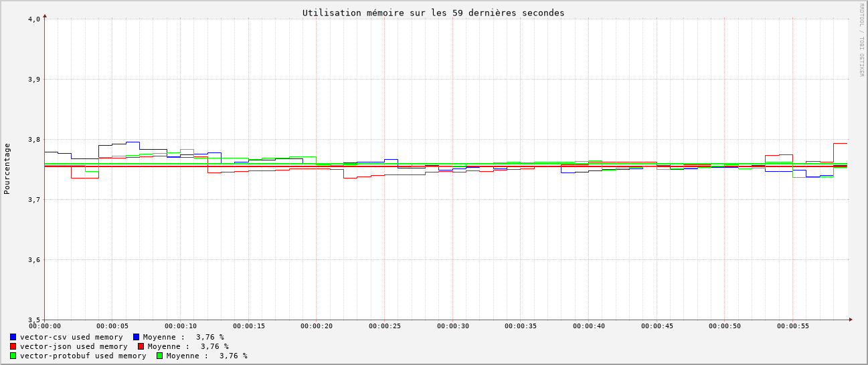Click the '3,7' y-axis tick label

click(34, 200)
